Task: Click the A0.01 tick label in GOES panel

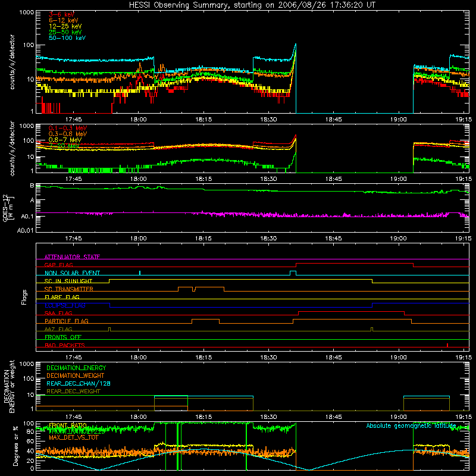Action: pyautogui.click(x=25, y=230)
